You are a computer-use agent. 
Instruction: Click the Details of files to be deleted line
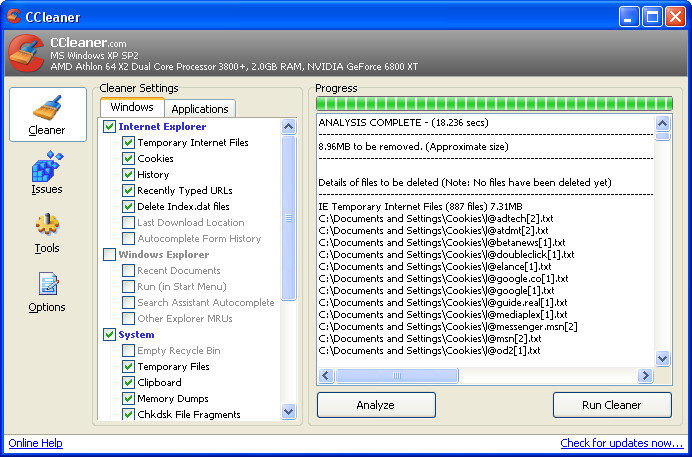465,183
